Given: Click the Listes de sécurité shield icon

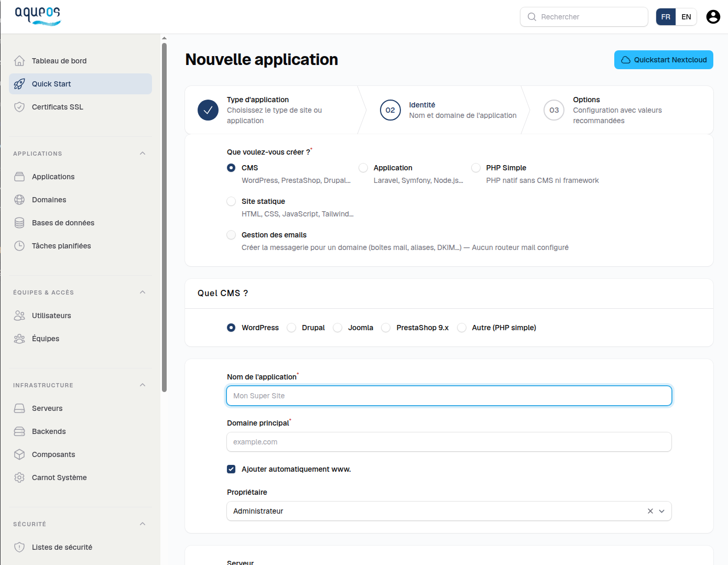Looking at the screenshot, I should 19,547.
